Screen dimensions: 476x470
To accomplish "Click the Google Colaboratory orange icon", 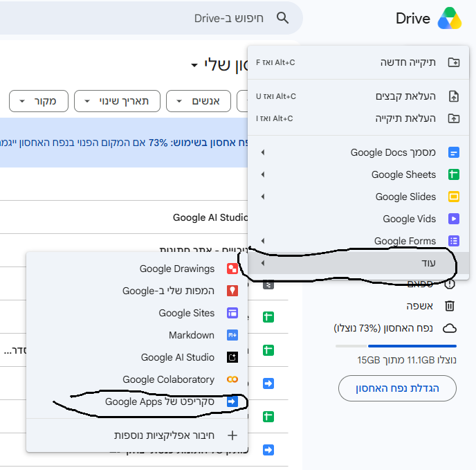I will point(232,379).
